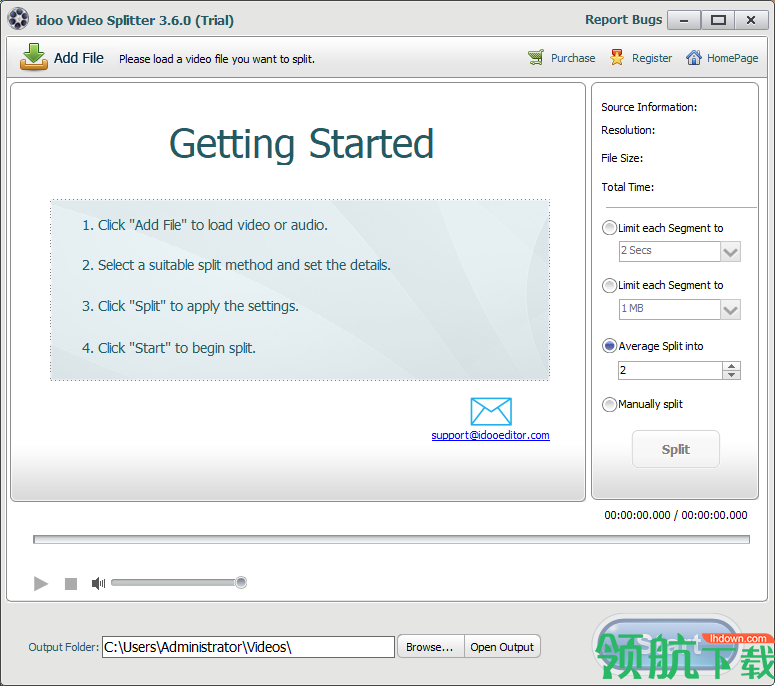
Task: Click inside the Output Folder path field
Action: [248, 647]
